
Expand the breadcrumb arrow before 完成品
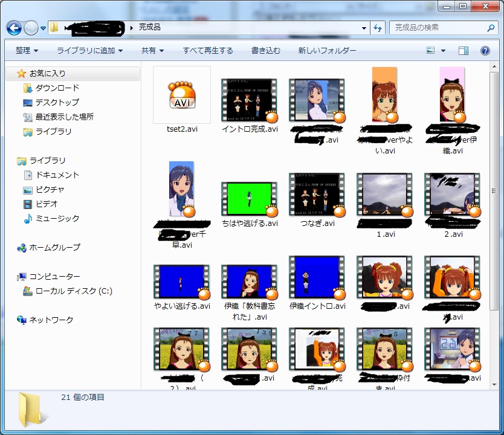pyautogui.click(x=132, y=28)
